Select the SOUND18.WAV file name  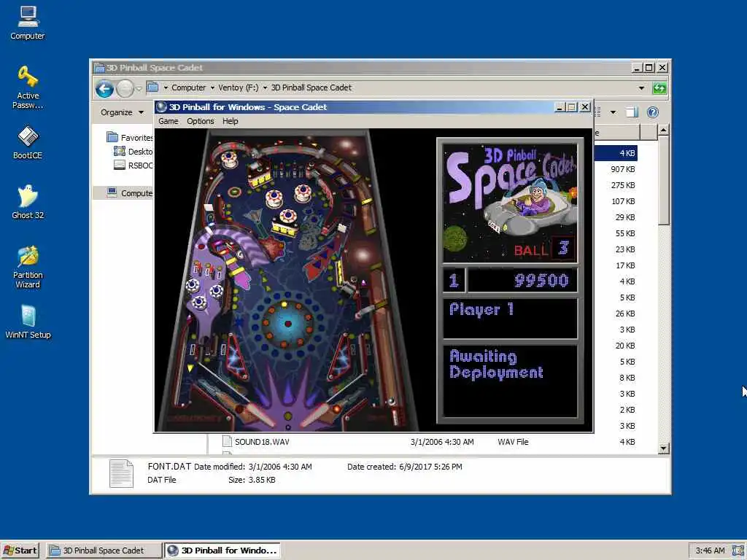(262, 442)
